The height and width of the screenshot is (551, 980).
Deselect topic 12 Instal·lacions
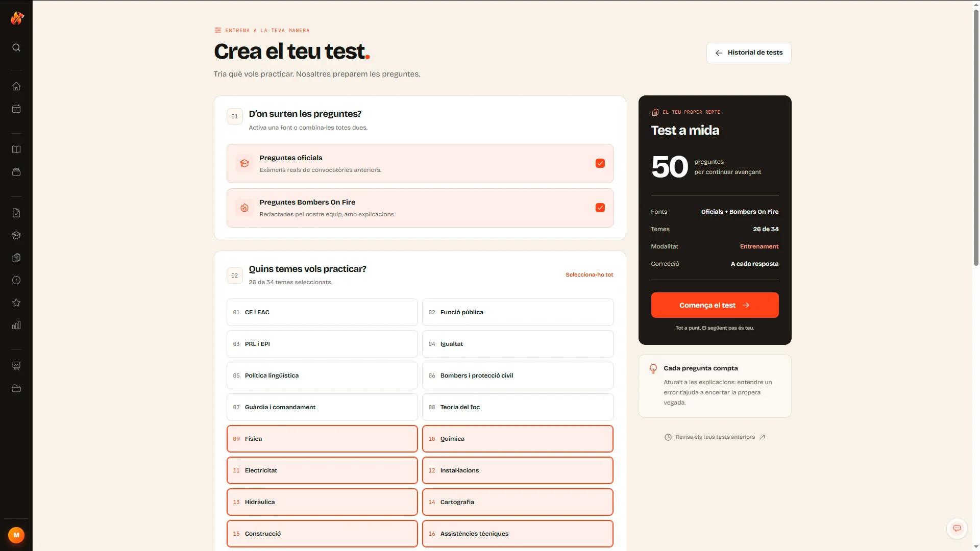(x=518, y=470)
